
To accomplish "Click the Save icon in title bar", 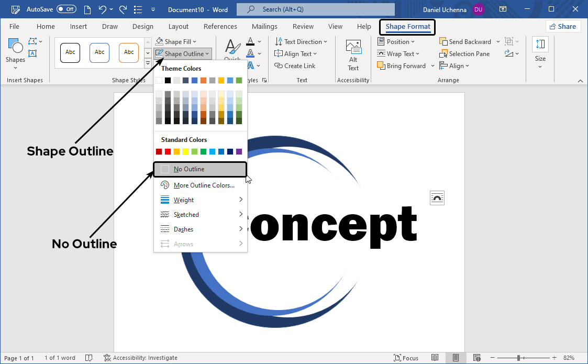I will 16,9.
